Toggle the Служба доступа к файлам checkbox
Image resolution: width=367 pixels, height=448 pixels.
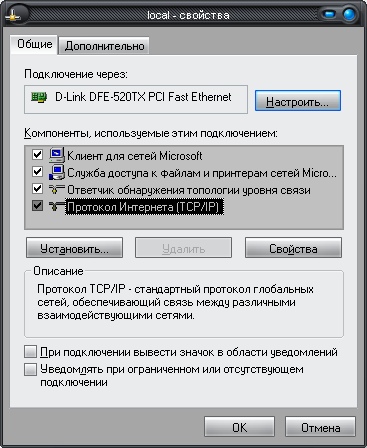tap(37, 172)
